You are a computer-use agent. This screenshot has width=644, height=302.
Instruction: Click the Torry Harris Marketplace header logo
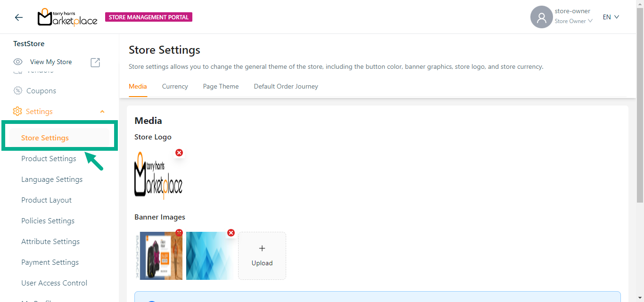tap(67, 17)
